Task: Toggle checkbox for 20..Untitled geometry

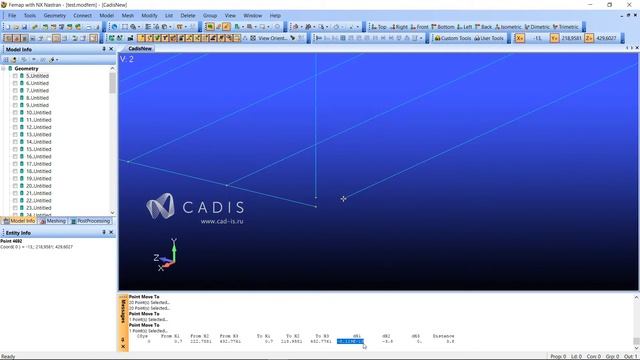Action: (15, 186)
